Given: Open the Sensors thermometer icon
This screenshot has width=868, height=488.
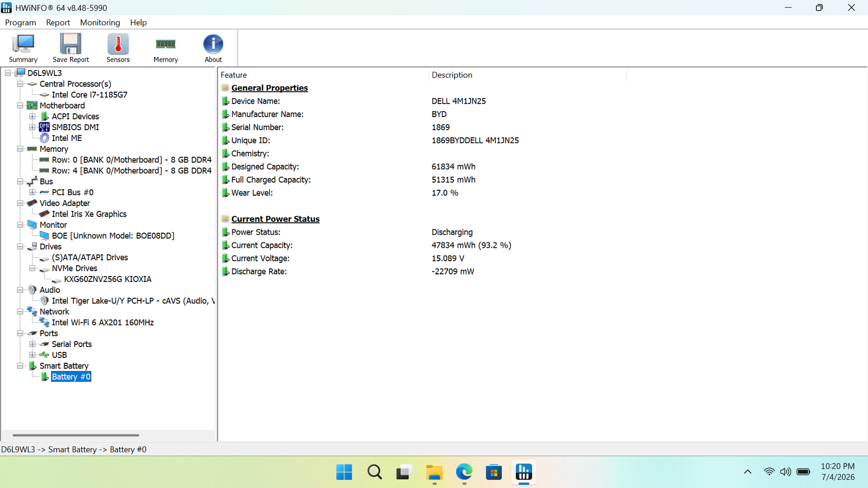Looking at the screenshot, I should 118,44.
